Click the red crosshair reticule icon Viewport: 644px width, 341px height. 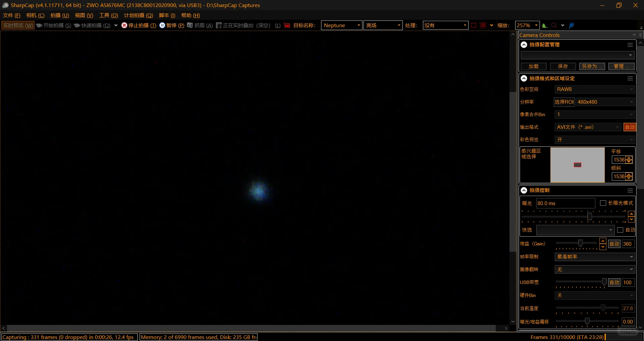(x=483, y=26)
